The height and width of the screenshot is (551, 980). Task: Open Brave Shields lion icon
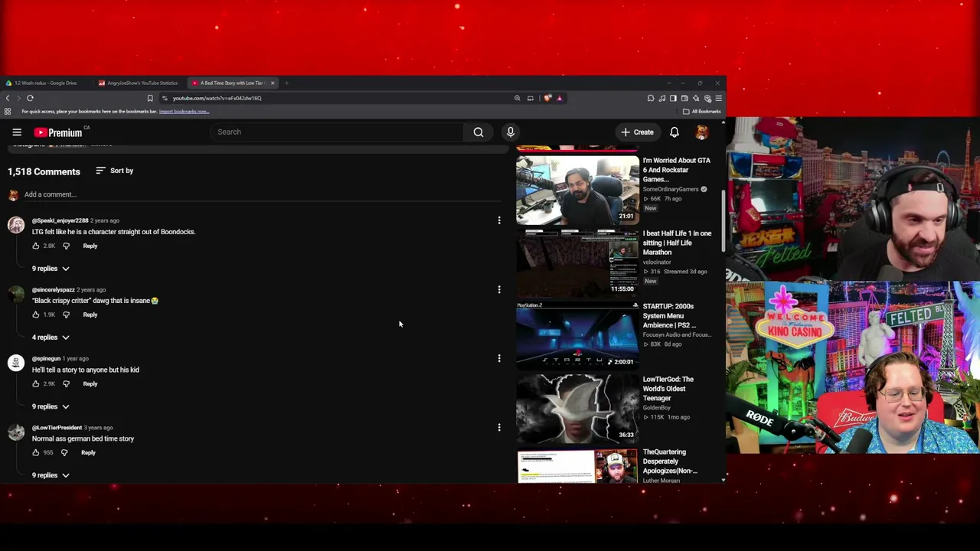pyautogui.click(x=547, y=98)
